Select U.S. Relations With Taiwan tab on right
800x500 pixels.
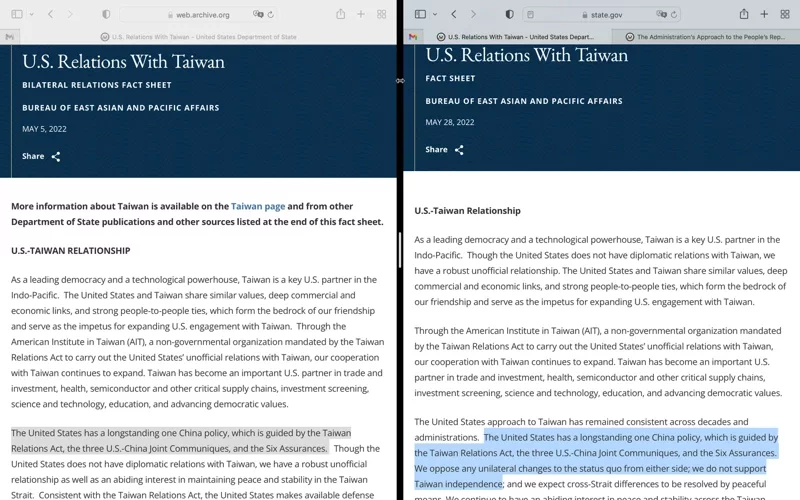[x=516, y=37]
